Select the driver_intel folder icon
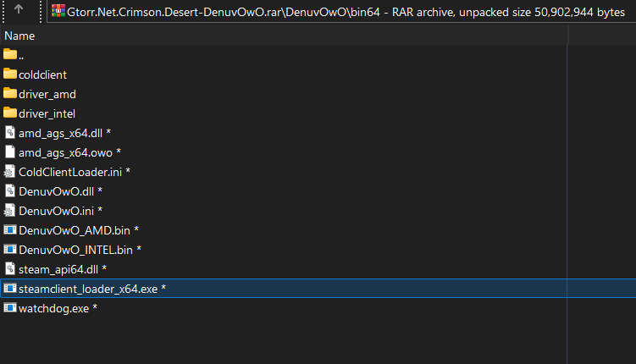This screenshot has width=636, height=364. pos(10,113)
